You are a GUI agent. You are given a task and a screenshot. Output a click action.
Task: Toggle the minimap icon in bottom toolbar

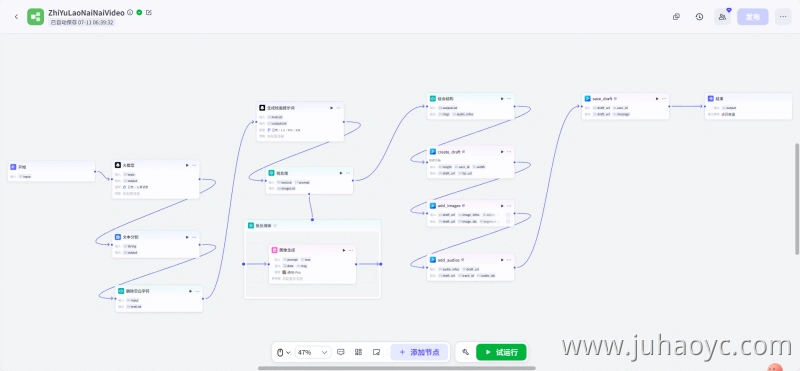[377, 352]
